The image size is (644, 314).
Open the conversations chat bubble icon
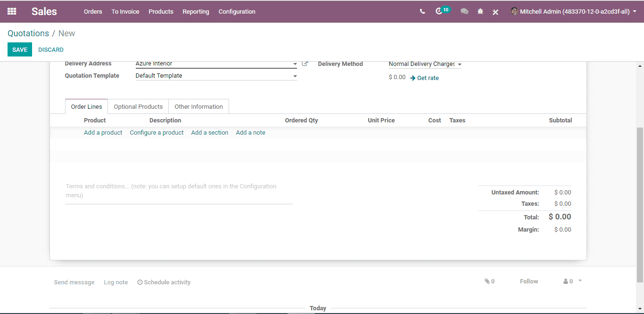(464, 12)
